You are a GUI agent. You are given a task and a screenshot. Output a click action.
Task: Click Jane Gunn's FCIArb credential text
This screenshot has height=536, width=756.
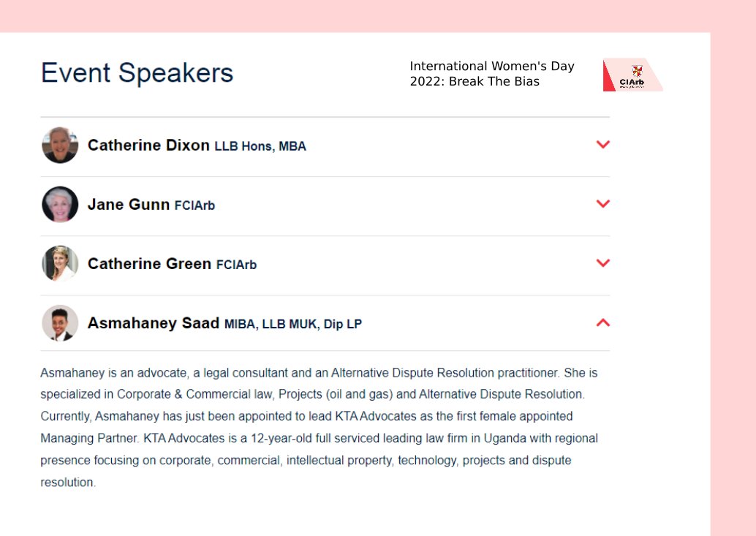click(194, 205)
